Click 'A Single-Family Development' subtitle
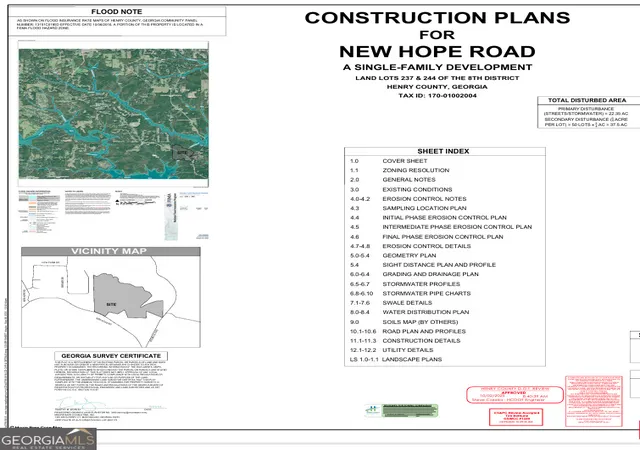 437,67
